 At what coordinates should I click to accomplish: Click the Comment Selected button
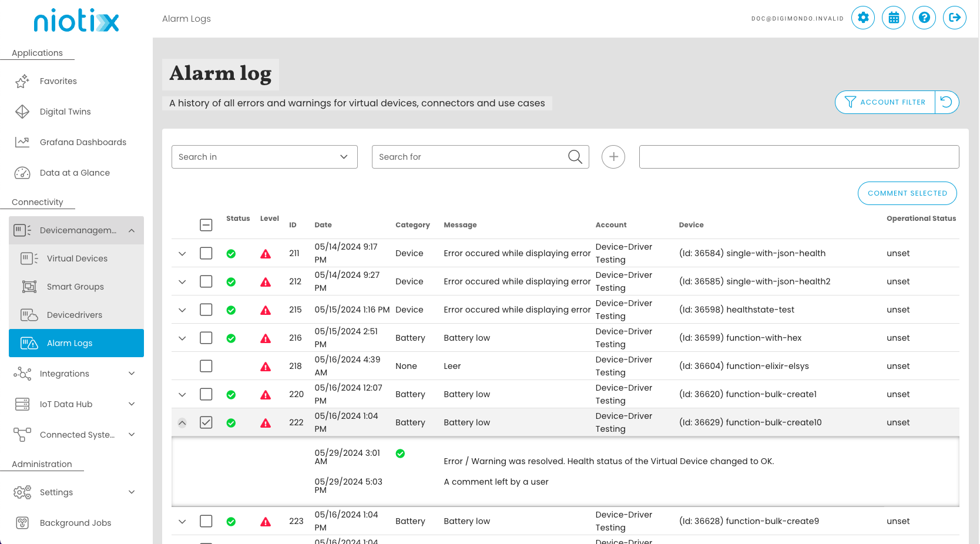907,193
